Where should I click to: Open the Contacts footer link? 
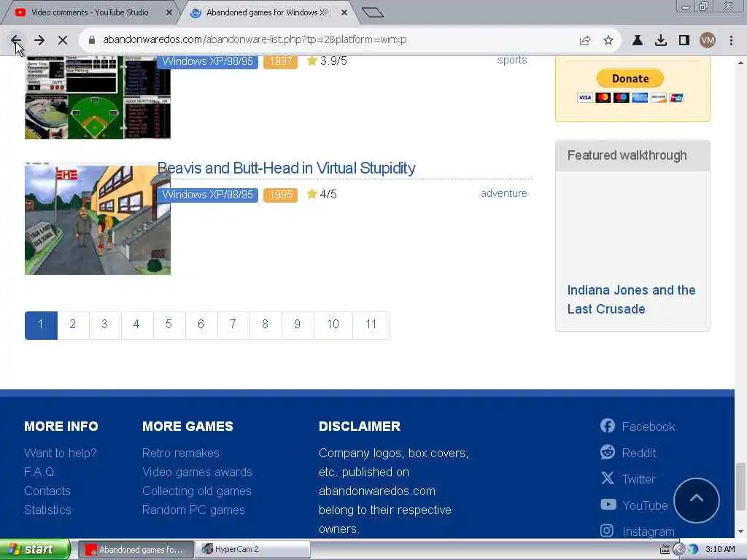pos(47,491)
